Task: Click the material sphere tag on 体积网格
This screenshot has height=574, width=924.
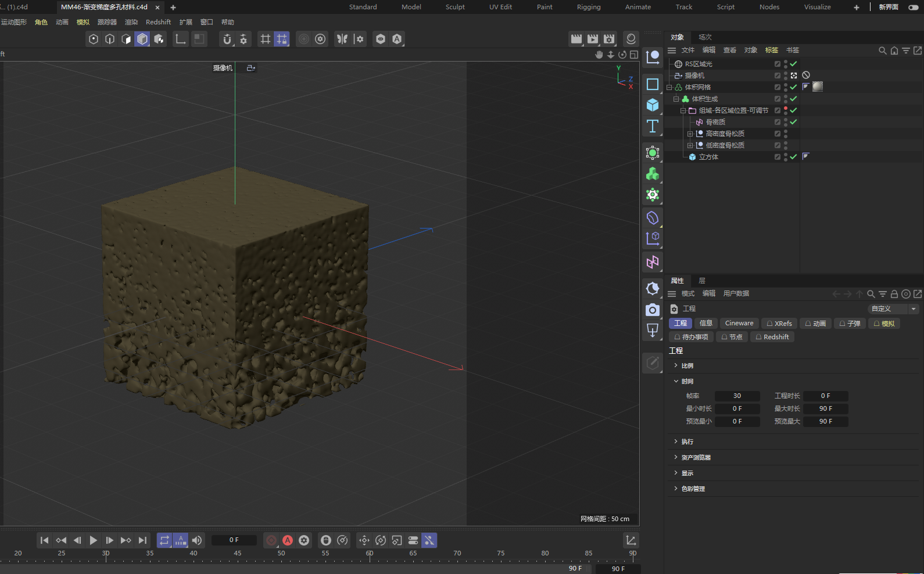Action: click(818, 87)
